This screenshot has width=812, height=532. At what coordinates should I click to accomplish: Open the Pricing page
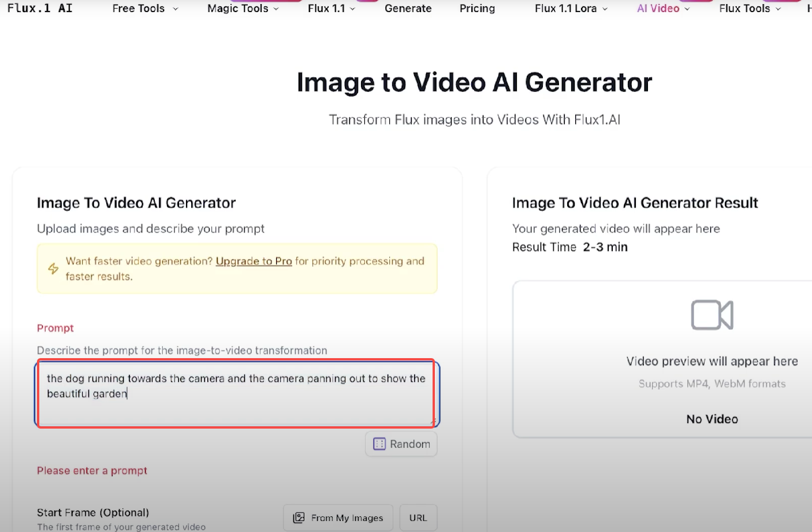click(x=476, y=8)
